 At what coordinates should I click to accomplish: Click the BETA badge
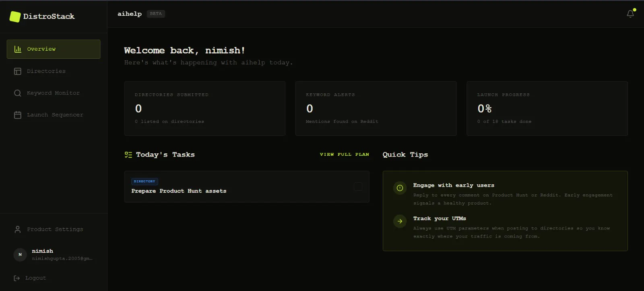coord(156,14)
